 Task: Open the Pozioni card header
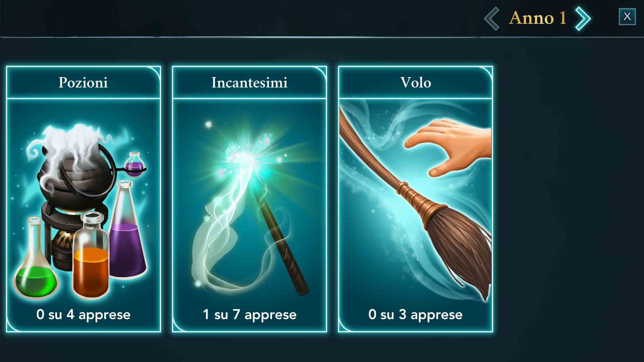click(84, 82)
